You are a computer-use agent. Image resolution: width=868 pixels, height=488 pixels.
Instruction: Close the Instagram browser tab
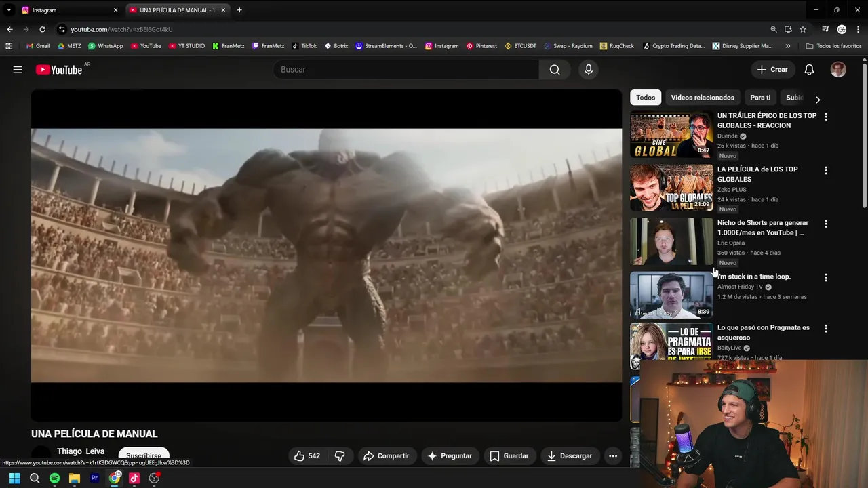pyautogui.click(x=115, y=10)
